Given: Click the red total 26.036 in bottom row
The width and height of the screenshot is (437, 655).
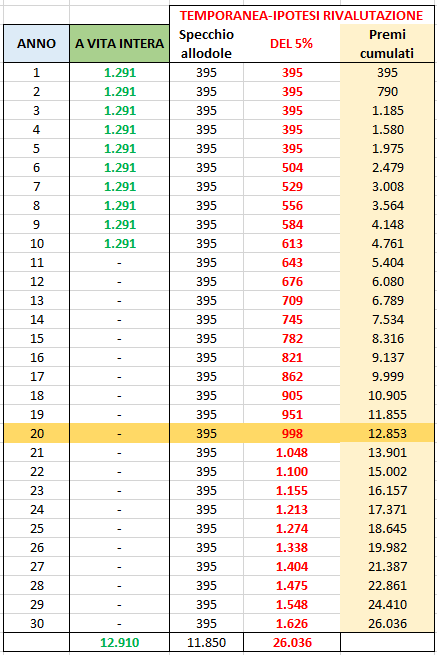Looking at the screenshot, I should click(x=292, y=642).
